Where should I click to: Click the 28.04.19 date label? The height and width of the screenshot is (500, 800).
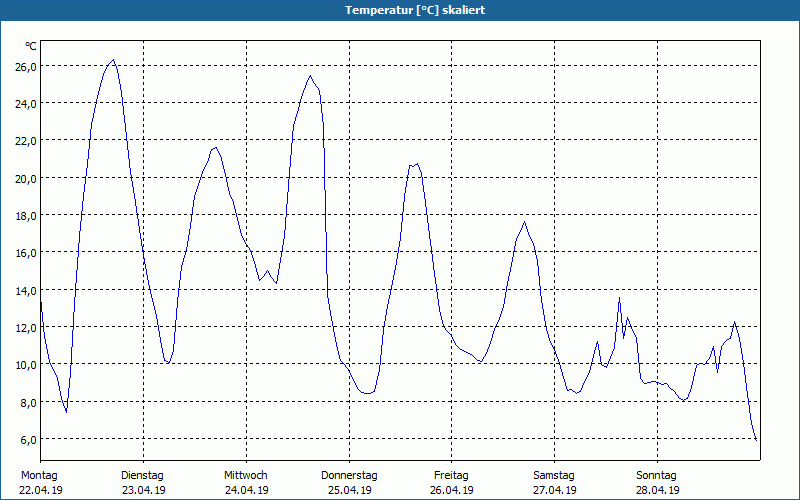(657, 490)
